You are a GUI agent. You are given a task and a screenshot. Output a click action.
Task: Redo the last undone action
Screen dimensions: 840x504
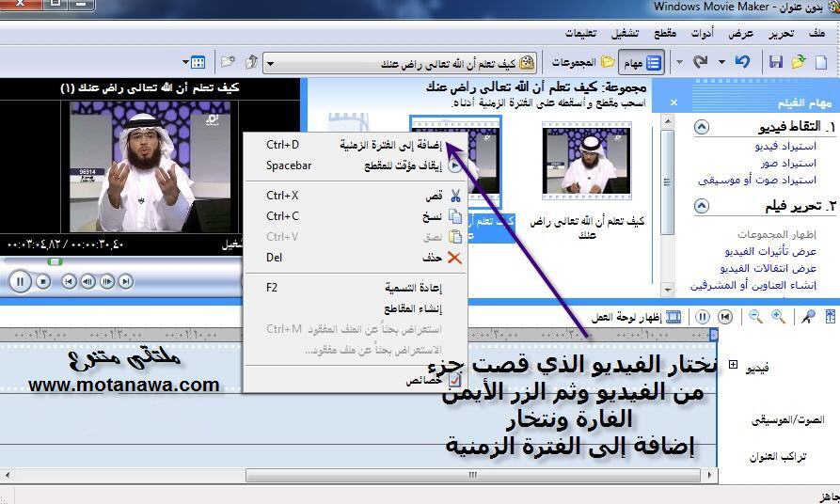(x=700, y=62)
